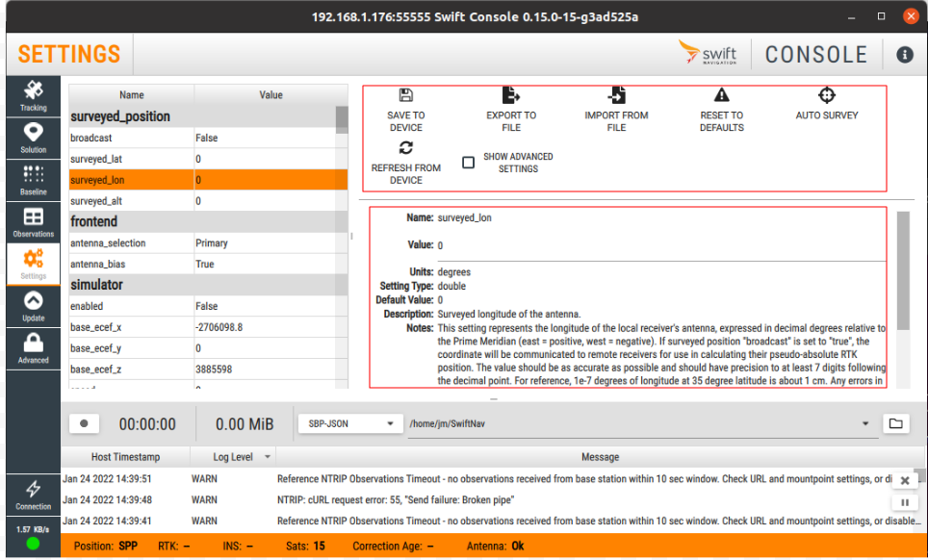Select the antenna_bias setting row
This screenshot has width=928, height=560.
coord(202,264)
